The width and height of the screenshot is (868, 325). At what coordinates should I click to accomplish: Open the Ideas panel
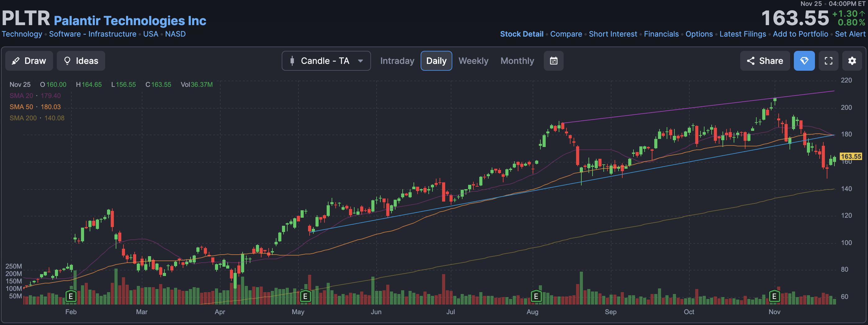(x=81, y=60)
